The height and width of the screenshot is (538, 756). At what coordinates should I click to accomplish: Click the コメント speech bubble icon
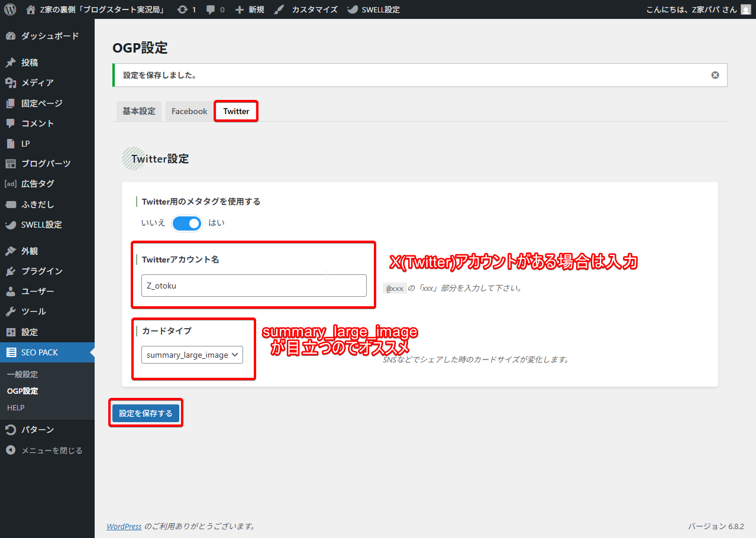click(x=11, y=124)
